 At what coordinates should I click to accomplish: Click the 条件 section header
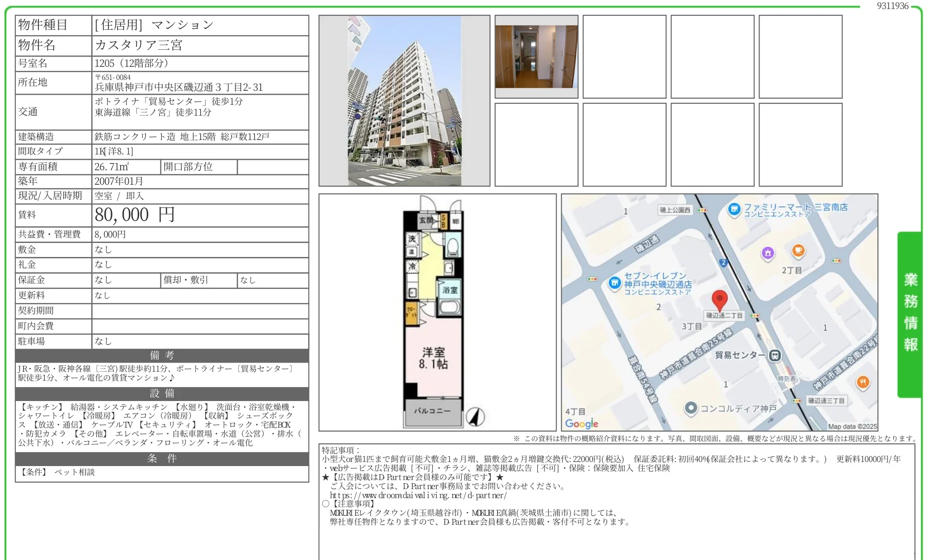(162, 459)
